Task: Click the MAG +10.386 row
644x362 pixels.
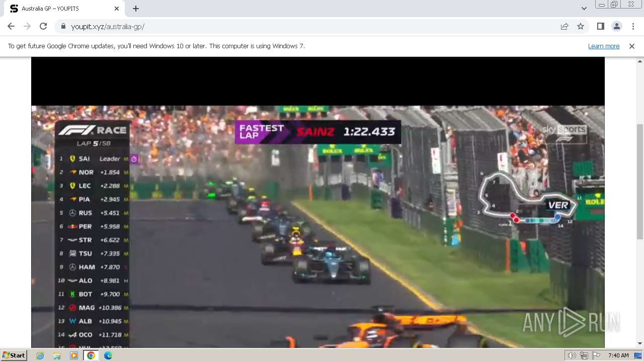Action: 93,308
